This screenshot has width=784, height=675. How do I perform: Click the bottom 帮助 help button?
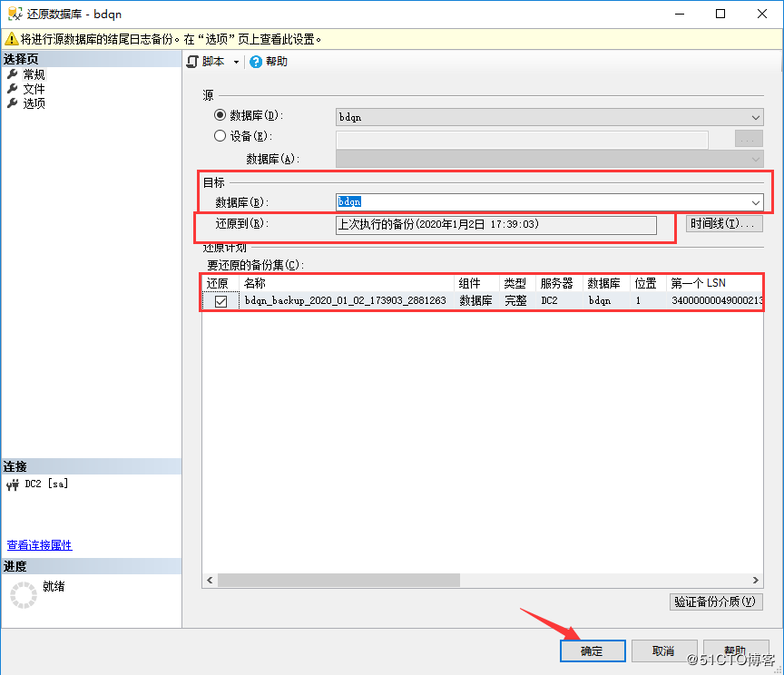point(736,651)
